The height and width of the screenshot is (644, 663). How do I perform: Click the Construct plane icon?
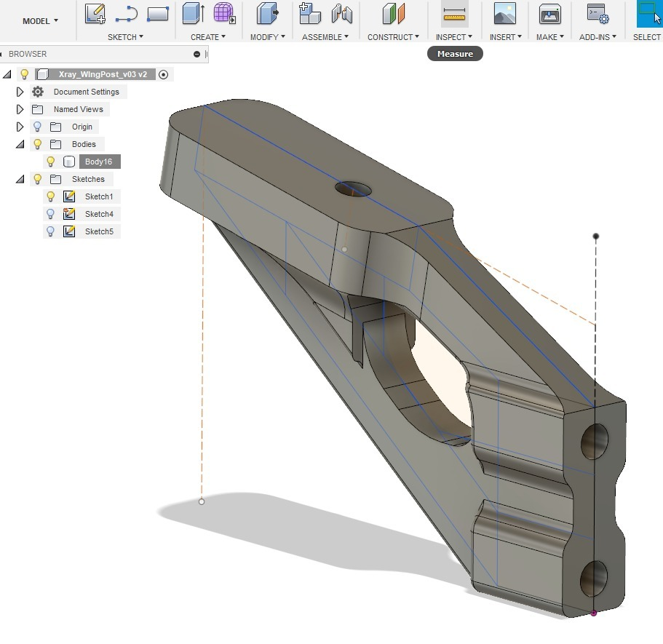click(392, 12)
